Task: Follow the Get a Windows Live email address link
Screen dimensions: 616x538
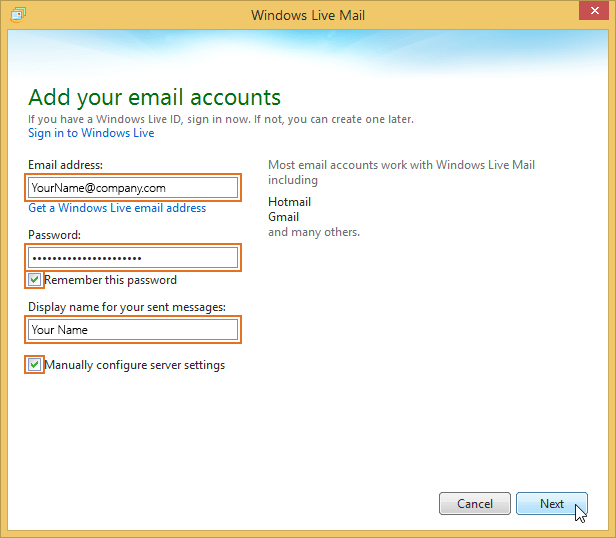Action: tap(117, 207)
